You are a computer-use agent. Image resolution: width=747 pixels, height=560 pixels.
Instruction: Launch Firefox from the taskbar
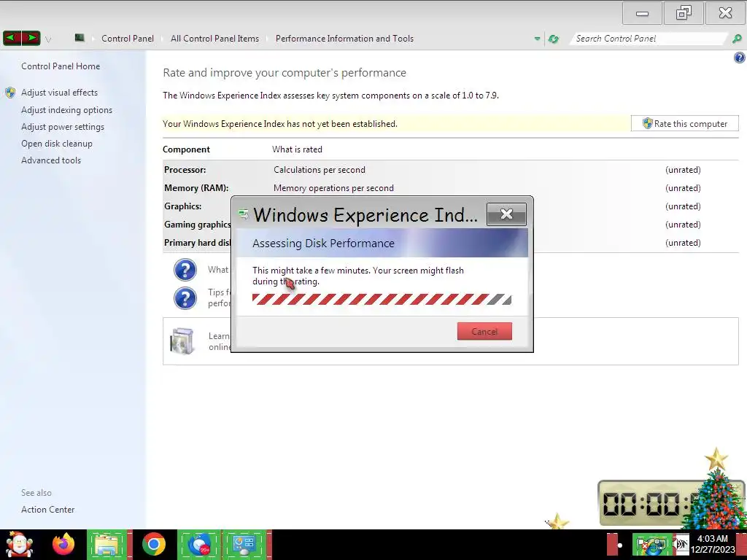coord(63,545)
